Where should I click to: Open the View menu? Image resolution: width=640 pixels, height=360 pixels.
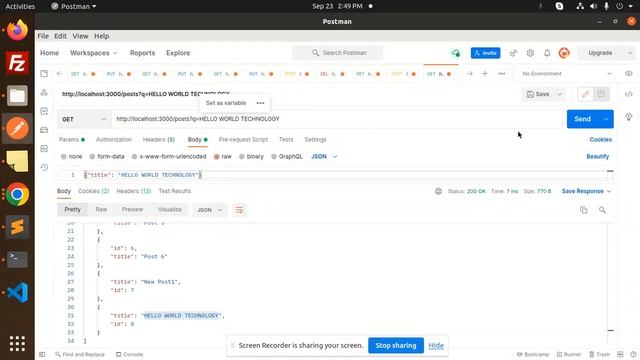coord(80,36)
